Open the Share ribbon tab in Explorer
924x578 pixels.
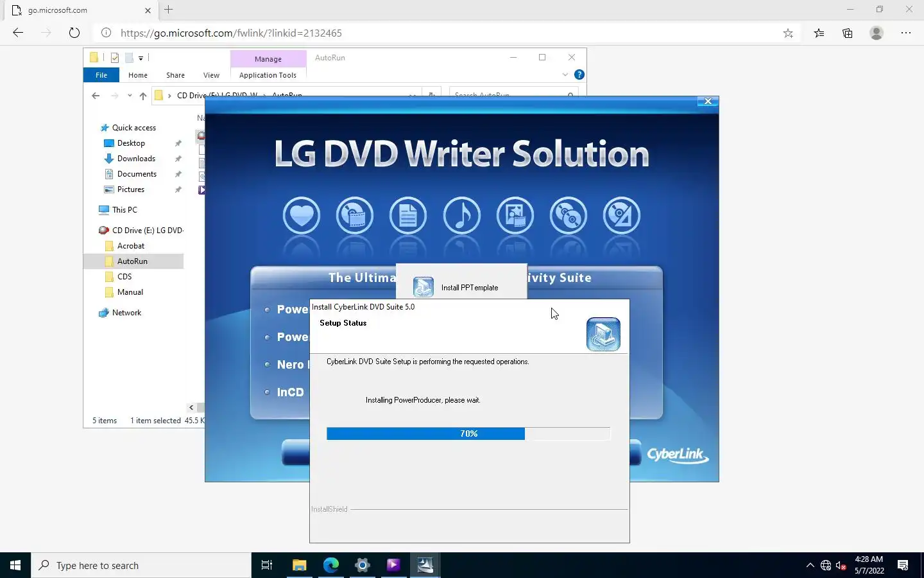(175, 75)
